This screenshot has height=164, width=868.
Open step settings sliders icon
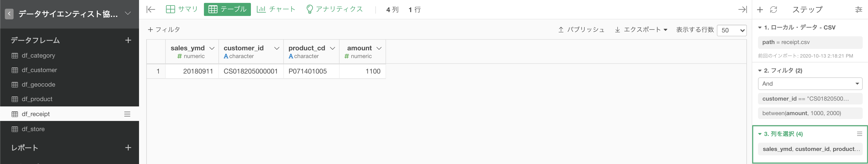tap(859, 10)
